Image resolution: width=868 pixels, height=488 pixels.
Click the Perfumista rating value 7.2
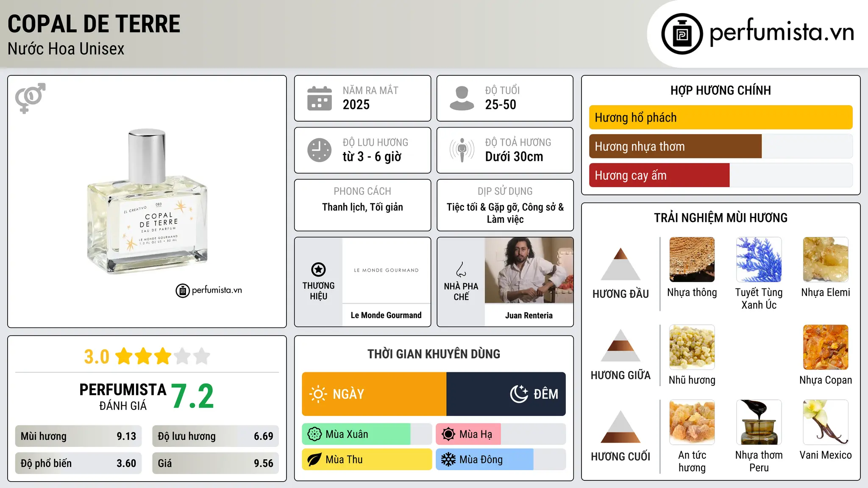click(193, 396)
